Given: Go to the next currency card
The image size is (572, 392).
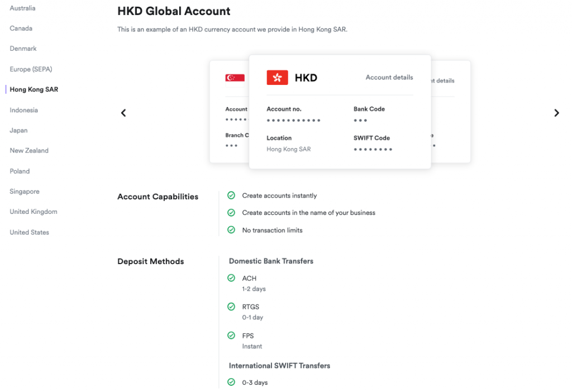Looking at the screenshot, I should pos(557,113).
